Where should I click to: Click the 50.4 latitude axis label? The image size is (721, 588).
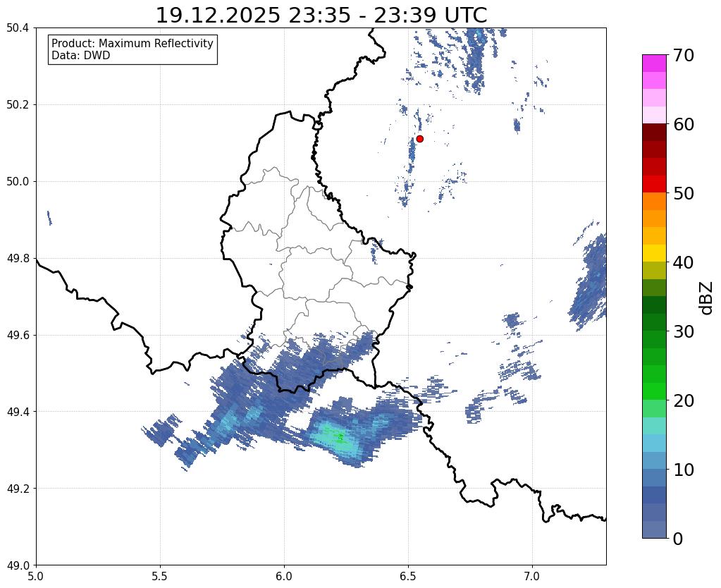tap(18, 28)
